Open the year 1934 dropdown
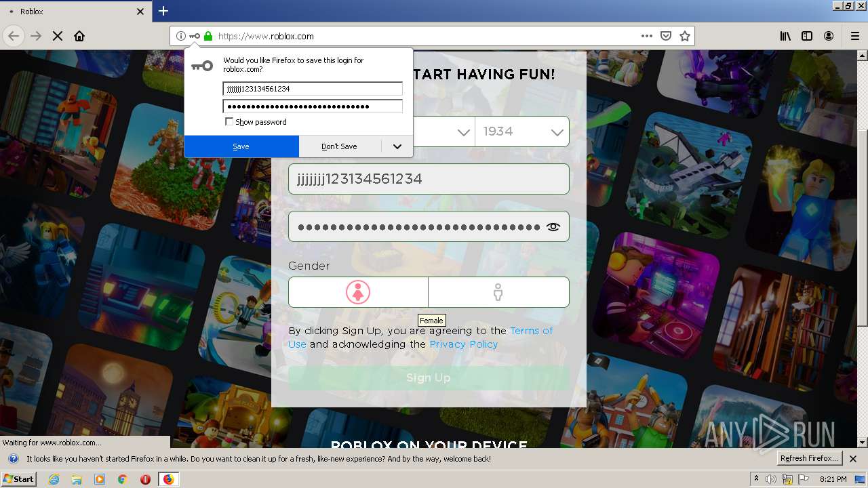Screen dimensions: 868x488 coord(522,131)
